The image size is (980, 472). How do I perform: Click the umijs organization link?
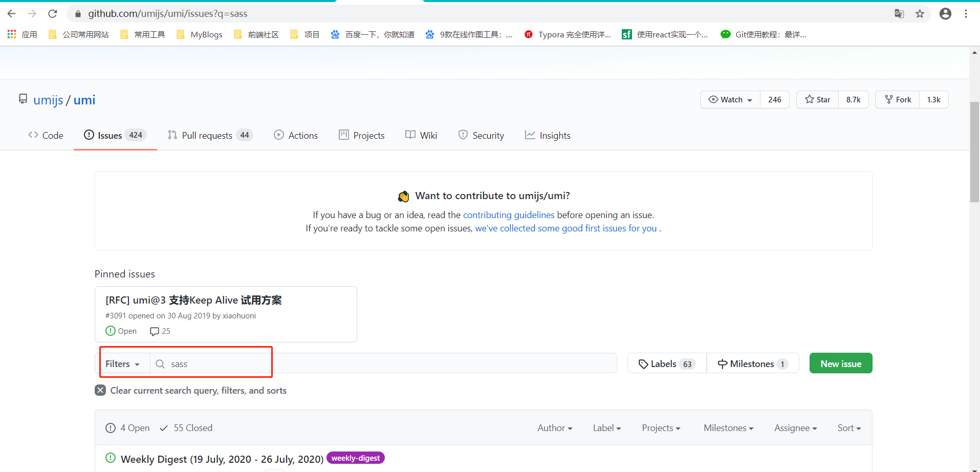click(48, 100)
